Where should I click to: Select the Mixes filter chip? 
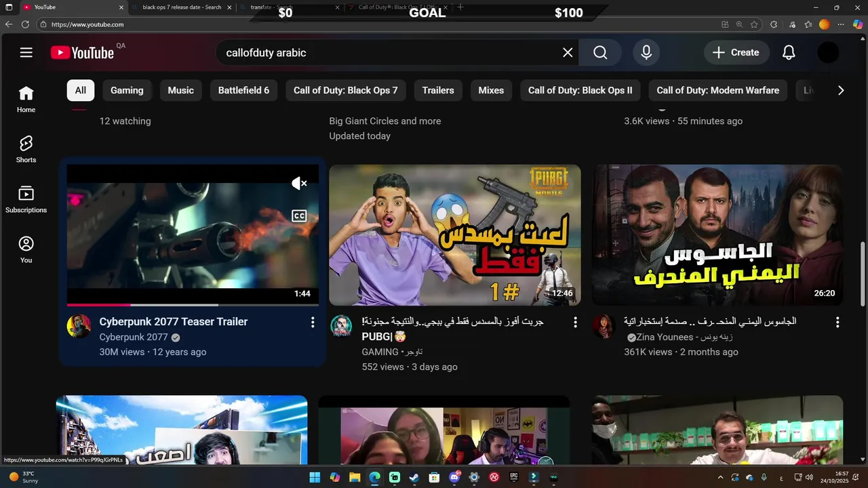coord(491,90)
